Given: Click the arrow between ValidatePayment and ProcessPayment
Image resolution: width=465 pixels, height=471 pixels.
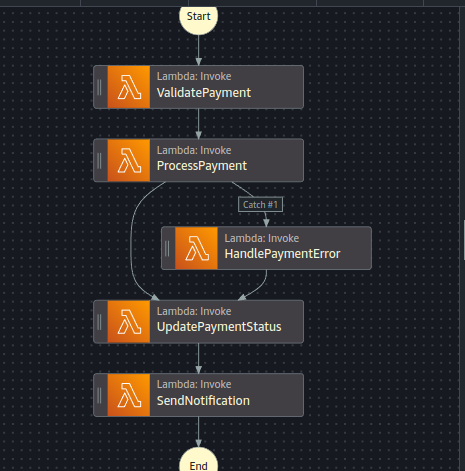Looking at the screenshot, I should pos(199,124).
